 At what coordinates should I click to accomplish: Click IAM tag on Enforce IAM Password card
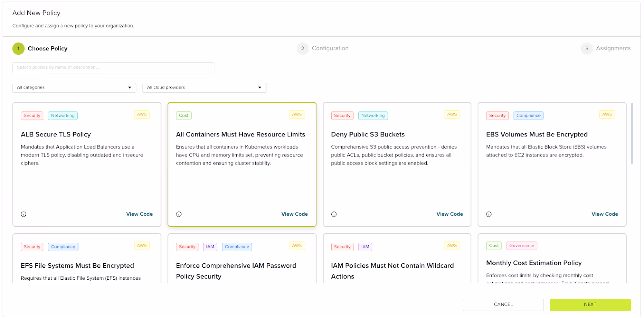click(210, 247)
